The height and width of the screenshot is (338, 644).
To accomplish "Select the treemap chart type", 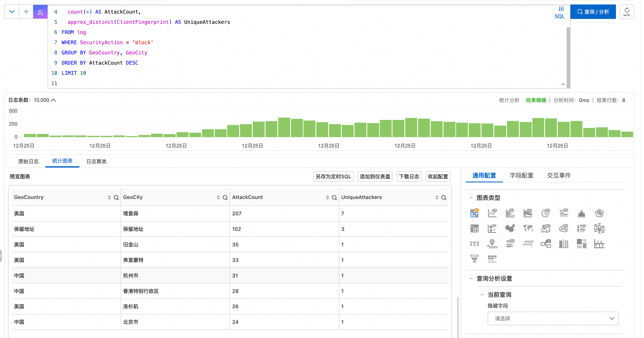I will tap(582, 243).
